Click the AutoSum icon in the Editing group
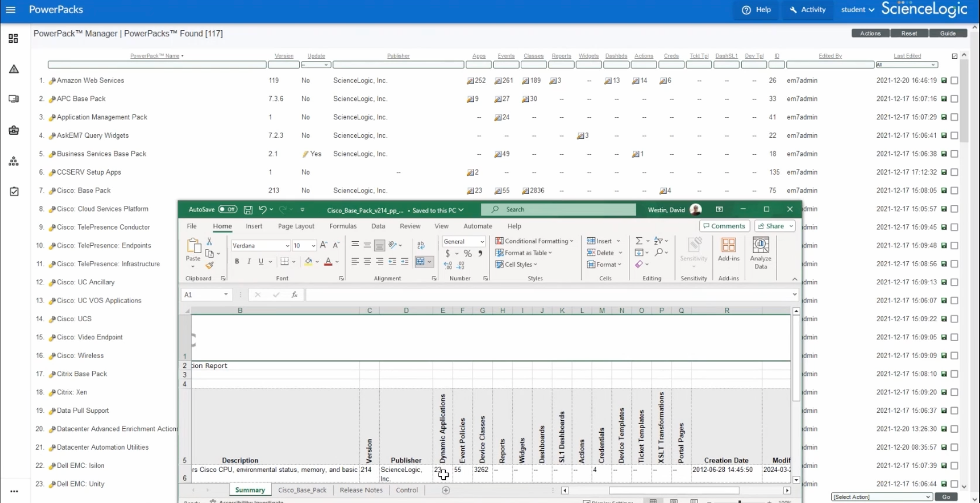Screen dimensions: 980x503 click(x=638, y=240)
